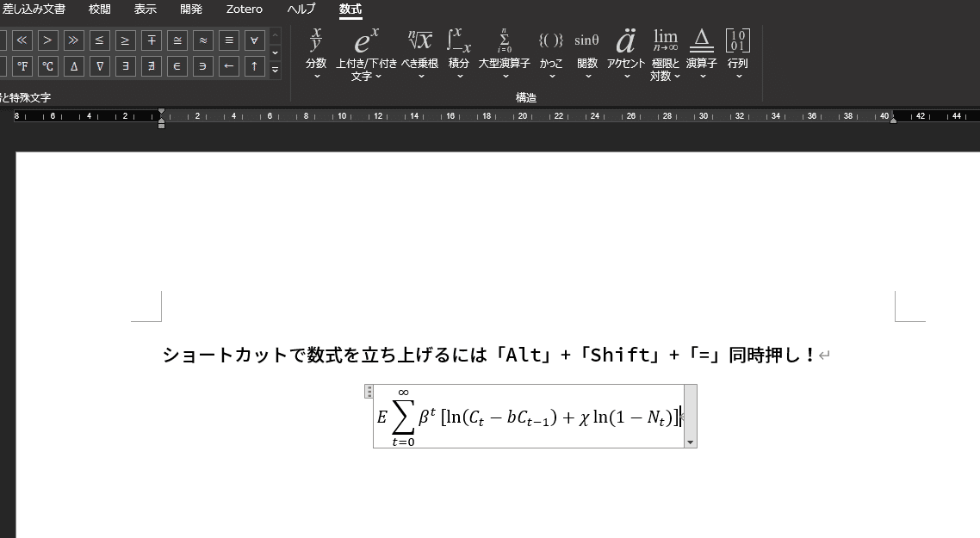This screenshot has width=980, height=538.
Task: Select the 数式 equation tab
Action: point(350,9)
